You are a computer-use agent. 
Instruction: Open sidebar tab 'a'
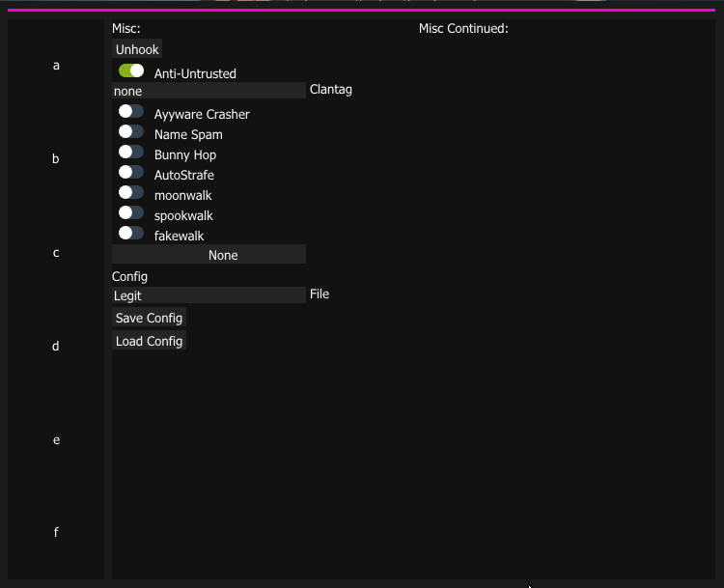pyautogui.click(x=56, y=66)
